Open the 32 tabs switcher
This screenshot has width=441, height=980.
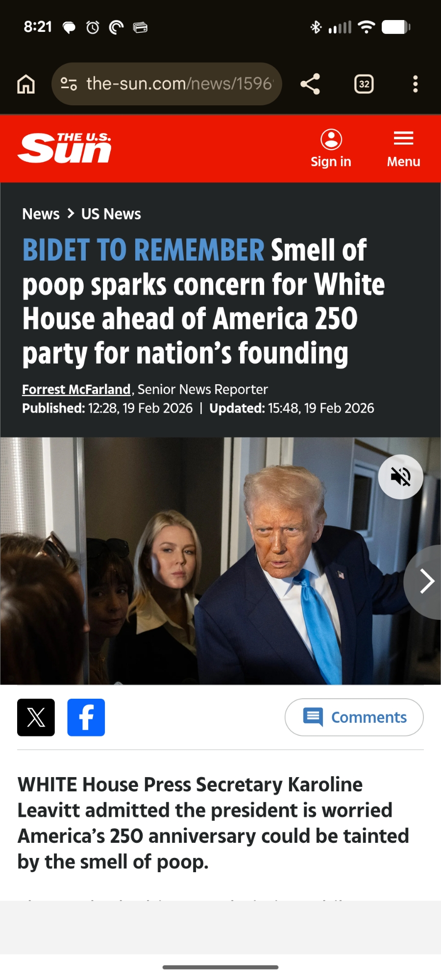(x=364, y=84)
